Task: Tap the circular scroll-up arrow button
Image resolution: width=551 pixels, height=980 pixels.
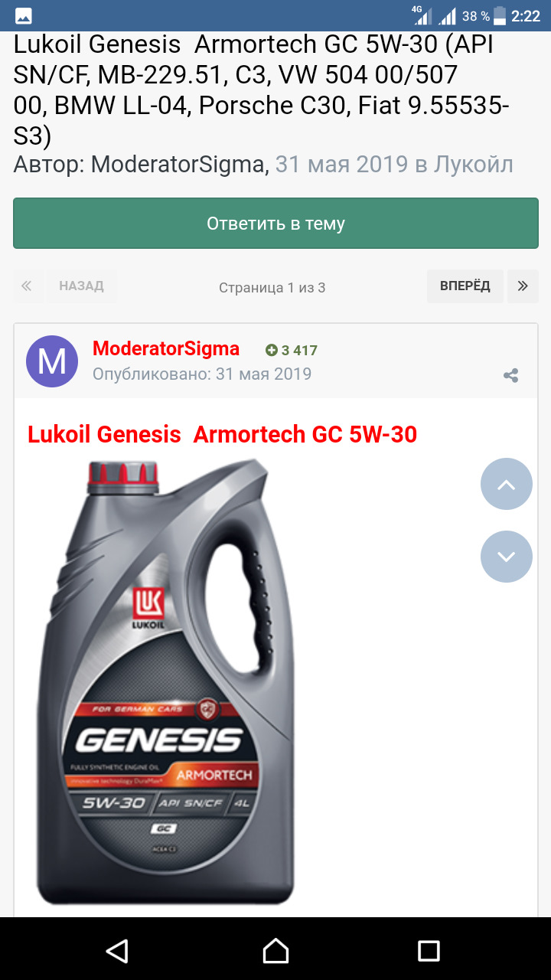Action: tap(506, 484)
